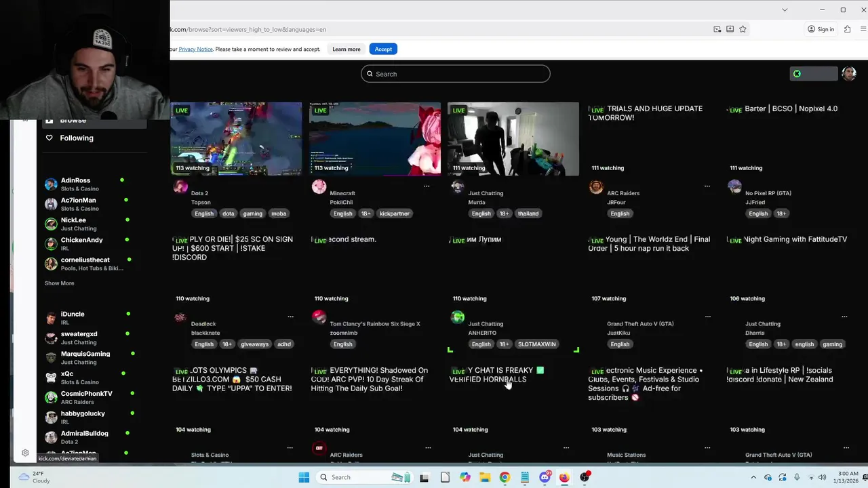This screenshot has width=868, height=488.
Task: Open habbygolucky avatar in sidebar
Action: (51, 418)
